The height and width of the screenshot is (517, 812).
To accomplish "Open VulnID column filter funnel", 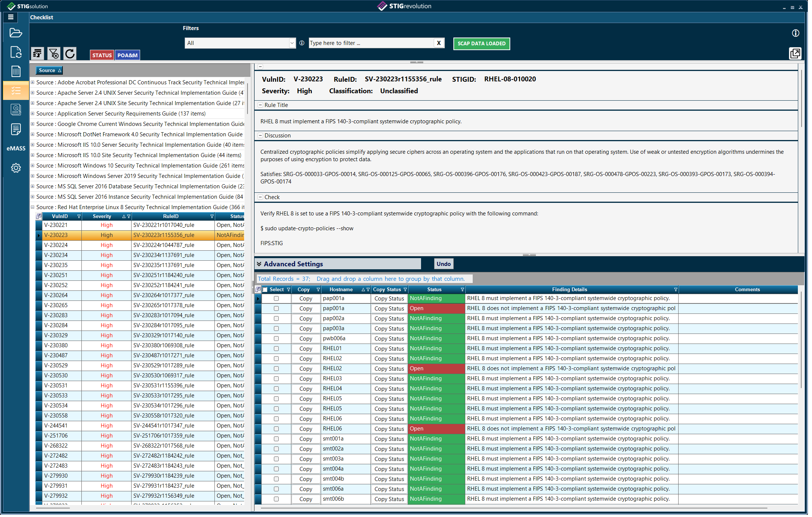I will (x=78, y=217).
